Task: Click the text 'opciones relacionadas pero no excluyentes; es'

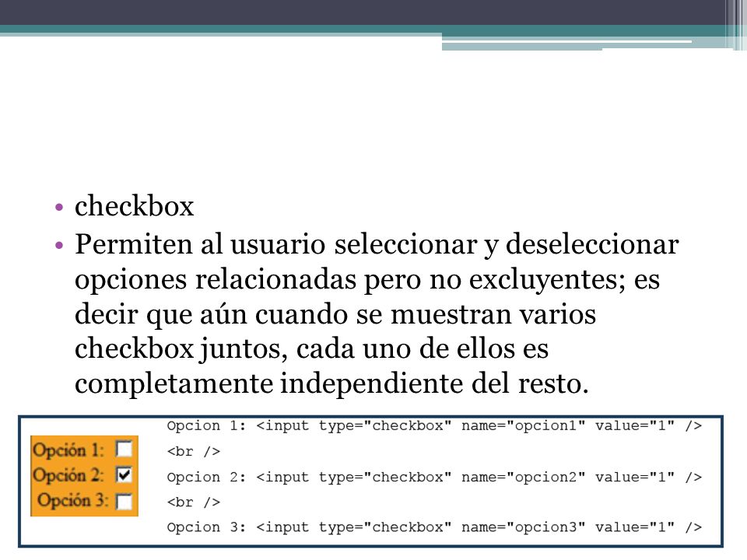Action: pos(367,281)
